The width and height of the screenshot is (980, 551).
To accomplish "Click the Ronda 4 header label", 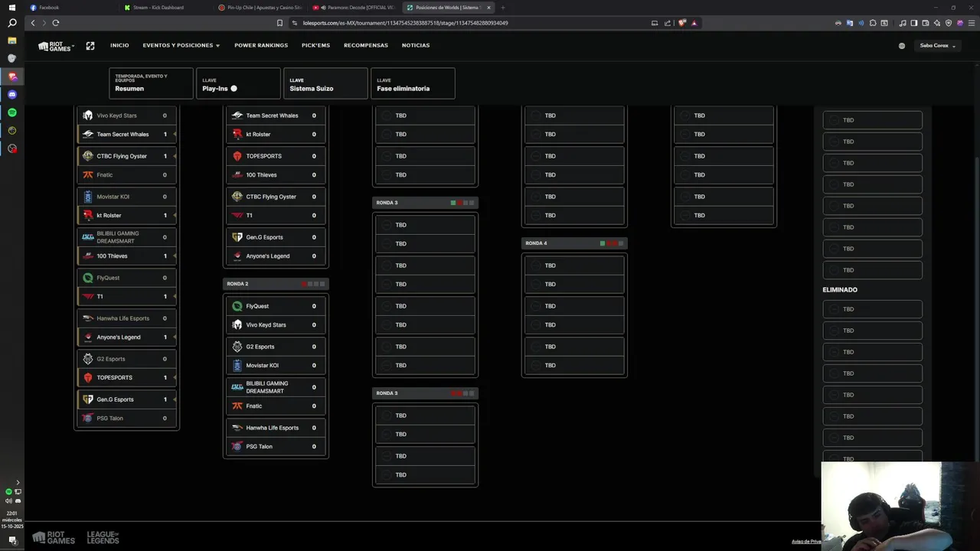I will (536, 243).
